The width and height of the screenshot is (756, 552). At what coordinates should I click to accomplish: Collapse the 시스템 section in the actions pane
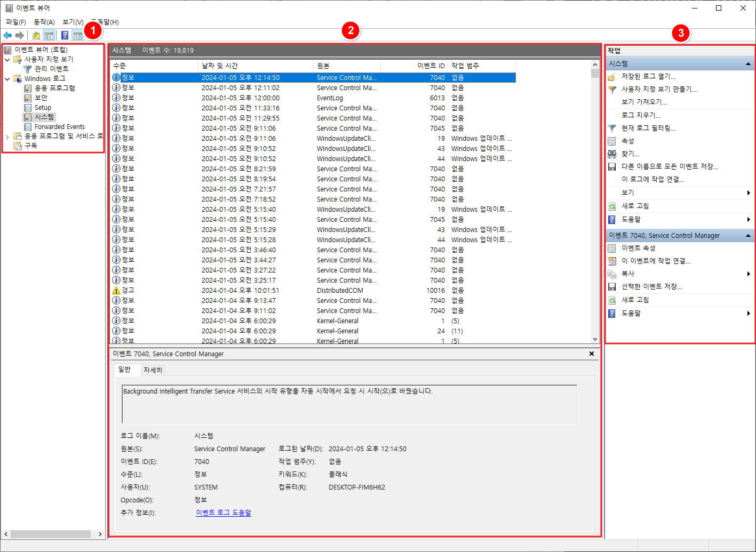click(748, 63)
